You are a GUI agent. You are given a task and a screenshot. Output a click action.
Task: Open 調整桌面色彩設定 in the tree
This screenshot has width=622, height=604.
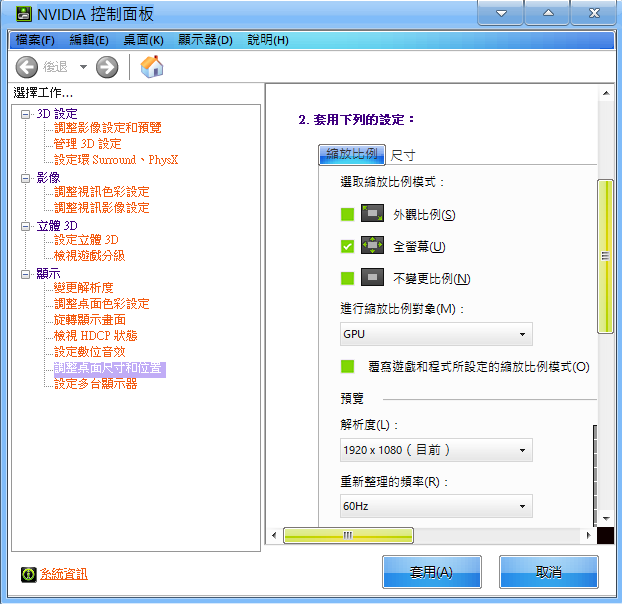pyautogui.click(x=102, y=304)
